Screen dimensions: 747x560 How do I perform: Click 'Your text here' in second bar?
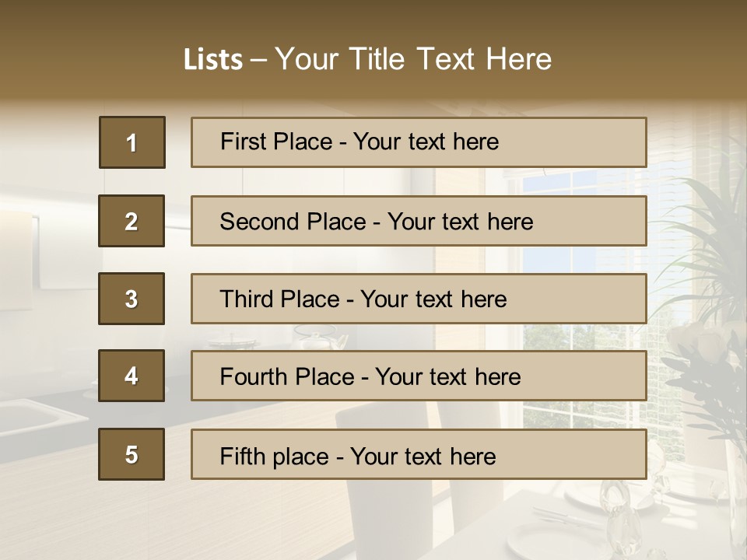point(460,222)
